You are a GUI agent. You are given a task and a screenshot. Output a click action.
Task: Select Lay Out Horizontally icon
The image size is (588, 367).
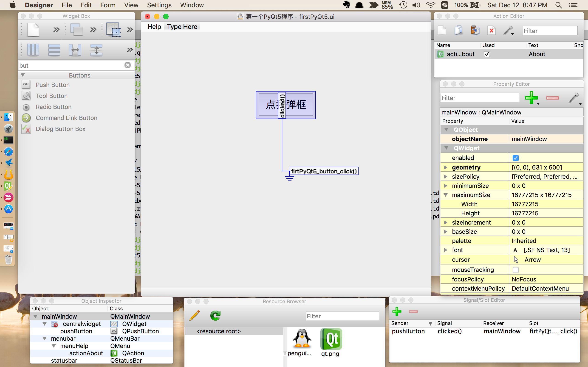pyautogui.click(x=33, y=50)
